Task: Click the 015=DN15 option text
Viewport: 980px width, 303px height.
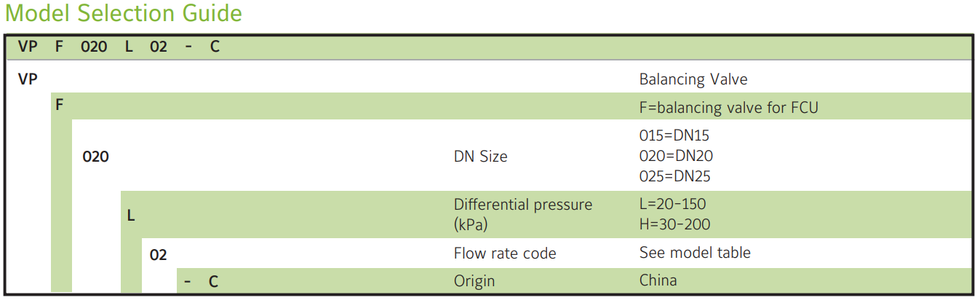Action: (674, 135)
